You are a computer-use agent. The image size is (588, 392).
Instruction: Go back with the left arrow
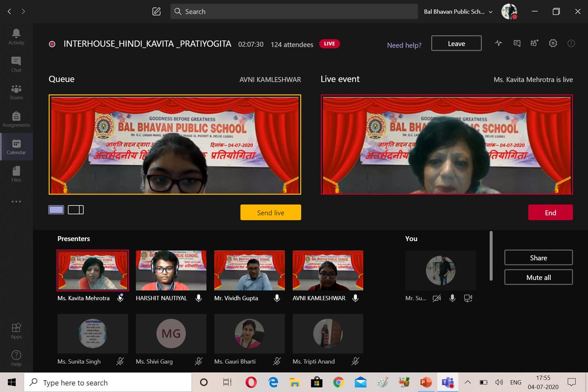coord(9,11)
